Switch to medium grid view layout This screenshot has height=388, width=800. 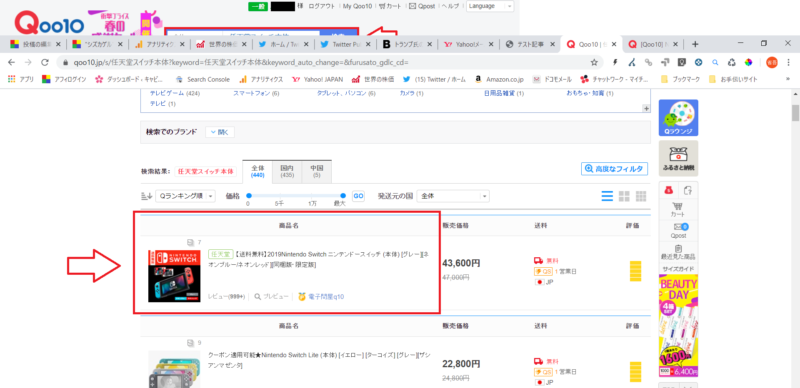(624, 196)
